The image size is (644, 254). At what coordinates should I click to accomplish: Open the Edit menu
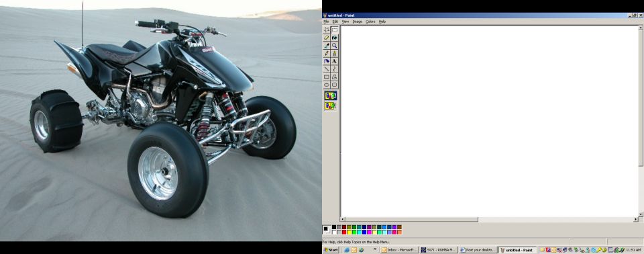pyautogui.click(x=335, y=22)
